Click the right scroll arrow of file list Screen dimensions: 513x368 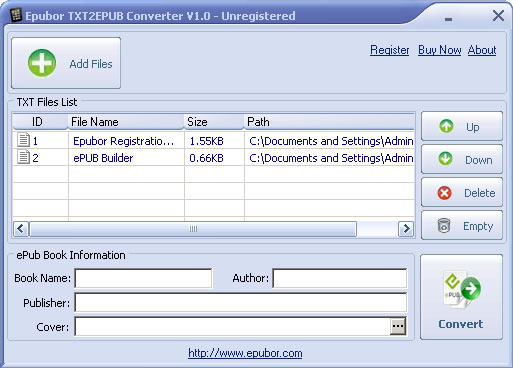pos(406,229)
